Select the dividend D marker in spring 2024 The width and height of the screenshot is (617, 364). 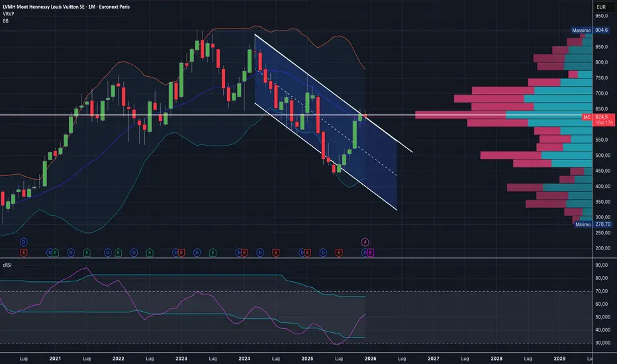(x=260, y=253)
